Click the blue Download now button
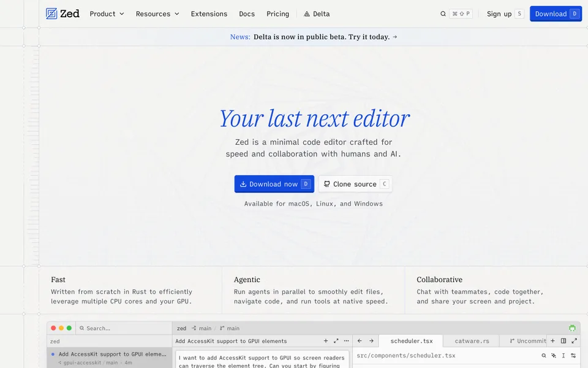The image size is (588, 368). tap(274, 184)
